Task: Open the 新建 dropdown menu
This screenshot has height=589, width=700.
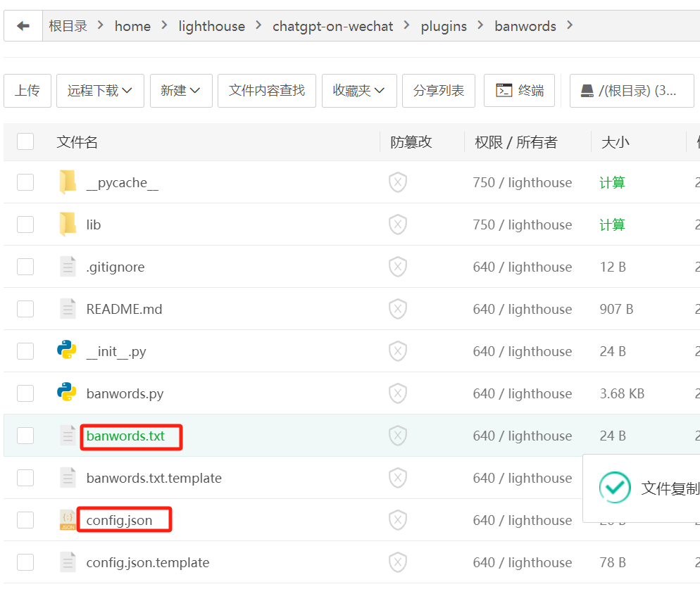Action: point(181,91)
